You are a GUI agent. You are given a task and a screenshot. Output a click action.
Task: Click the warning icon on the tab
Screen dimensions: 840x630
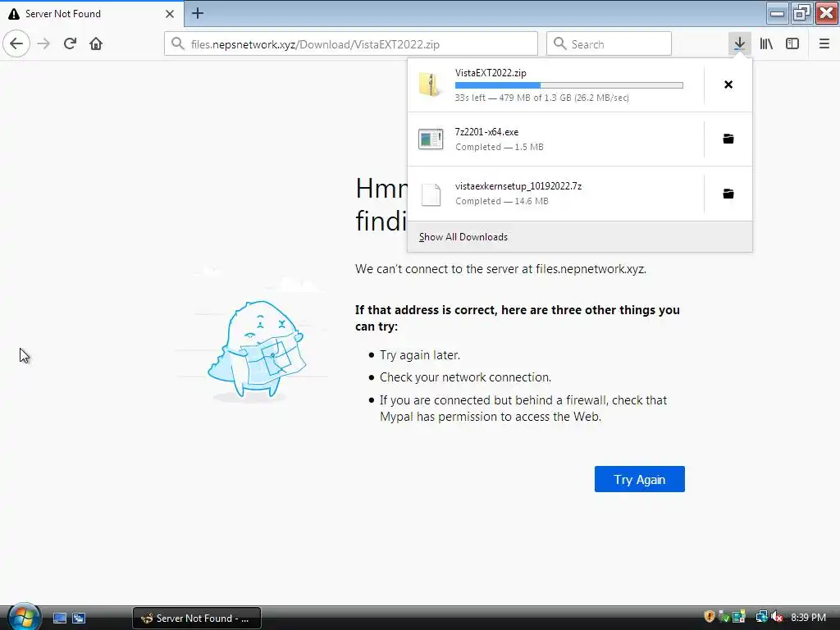pos(14,14)
